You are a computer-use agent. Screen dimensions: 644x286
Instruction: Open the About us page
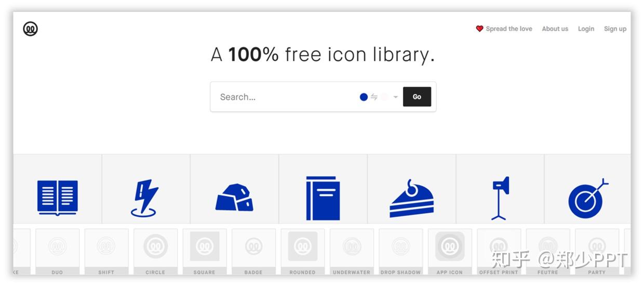pos(555,29)
